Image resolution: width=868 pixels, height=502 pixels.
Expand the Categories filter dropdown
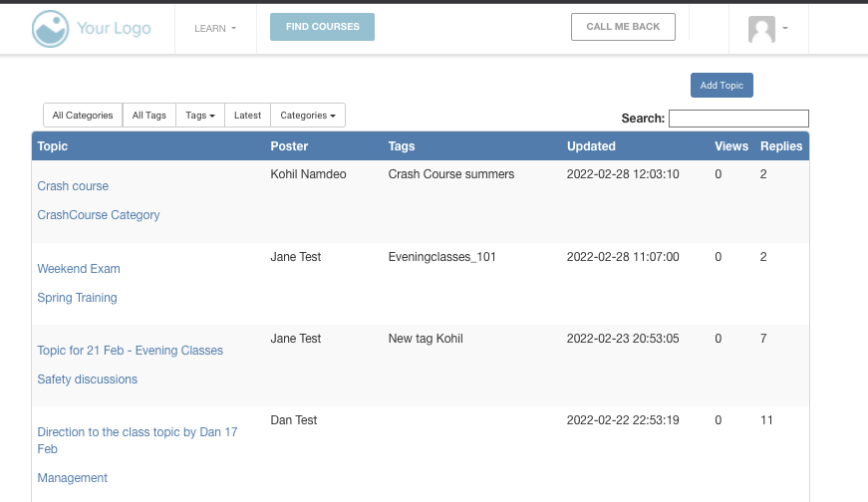[x=307, y=116]
